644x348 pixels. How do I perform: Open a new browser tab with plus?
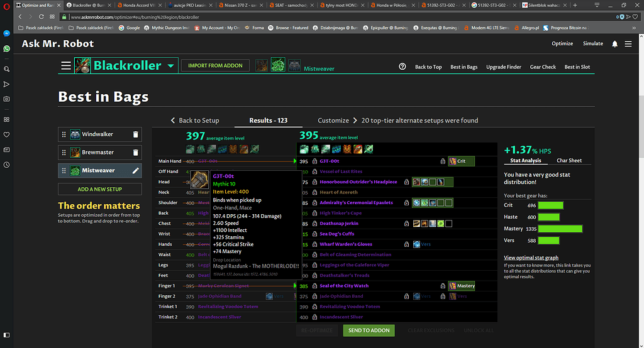(x=575, y=5)
